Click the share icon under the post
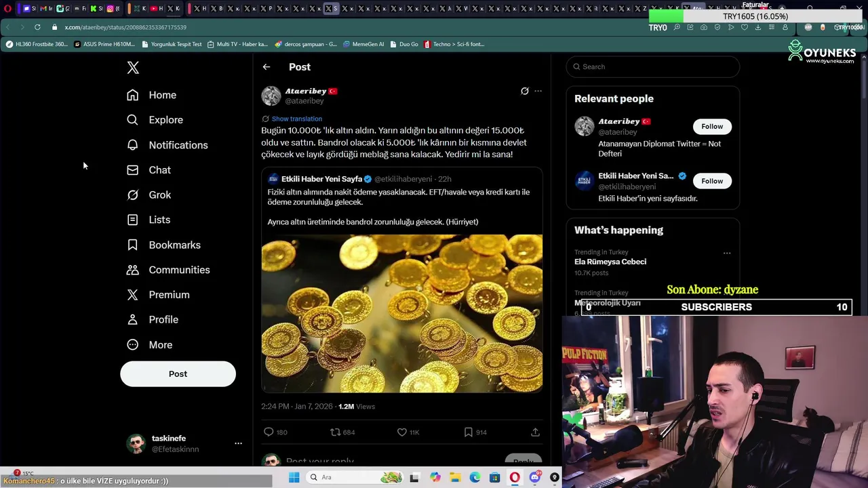 535,432
